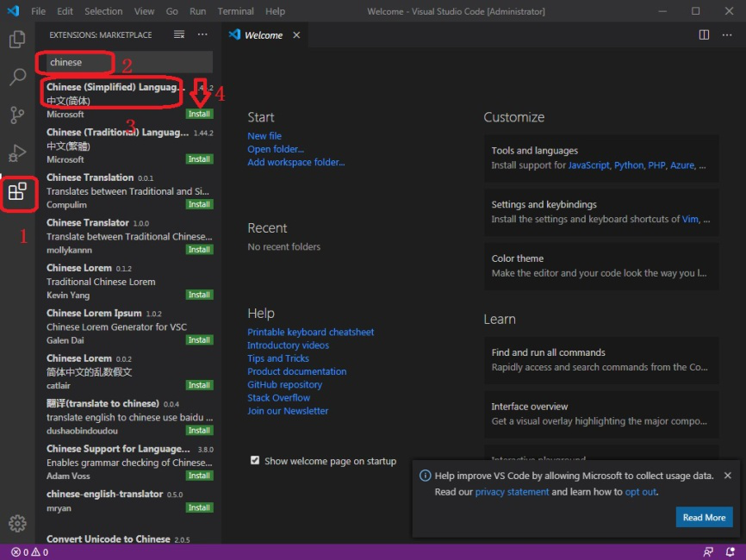This screenshot has width=746, height=560.
Task: Open the Selection menu
Action: pos(103,11)
